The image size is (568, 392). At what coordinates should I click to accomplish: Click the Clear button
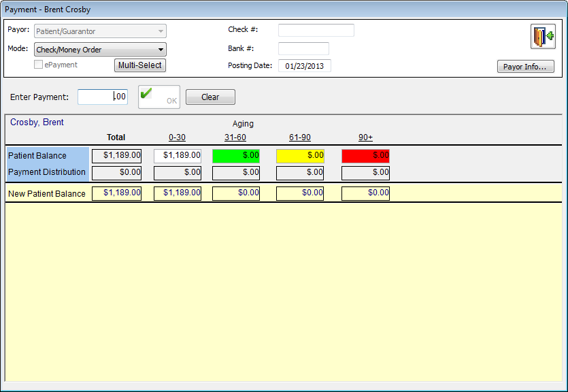tap(210, 97)
